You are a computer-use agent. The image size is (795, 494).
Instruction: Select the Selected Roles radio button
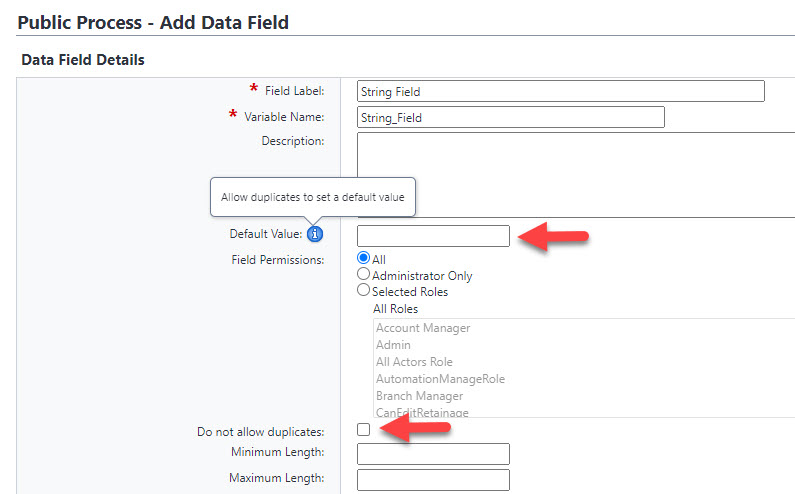364,291
